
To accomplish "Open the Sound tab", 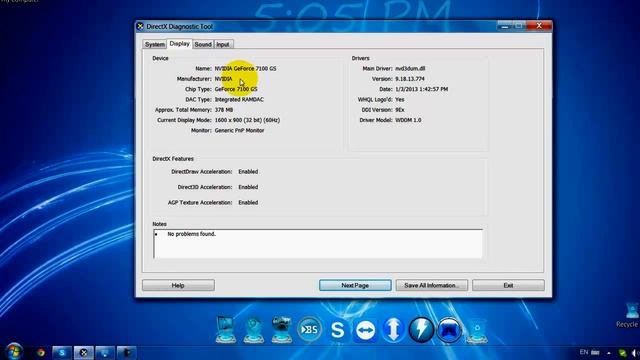I will [203, 44].
